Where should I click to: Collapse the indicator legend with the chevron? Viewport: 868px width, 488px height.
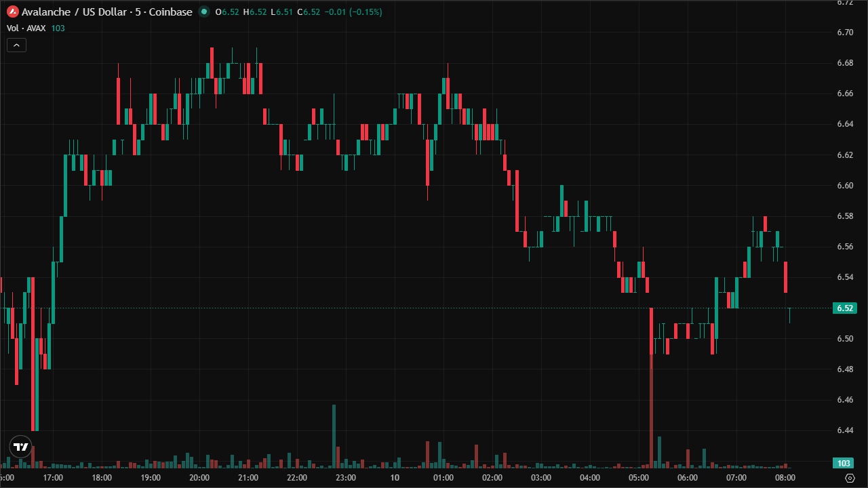tap(16, 45)
